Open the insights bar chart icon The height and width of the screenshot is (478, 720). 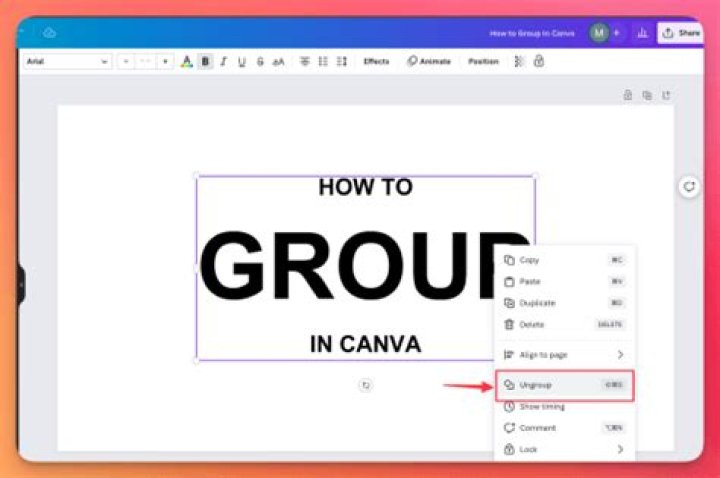pyautogui.click(x=642, y=33)
